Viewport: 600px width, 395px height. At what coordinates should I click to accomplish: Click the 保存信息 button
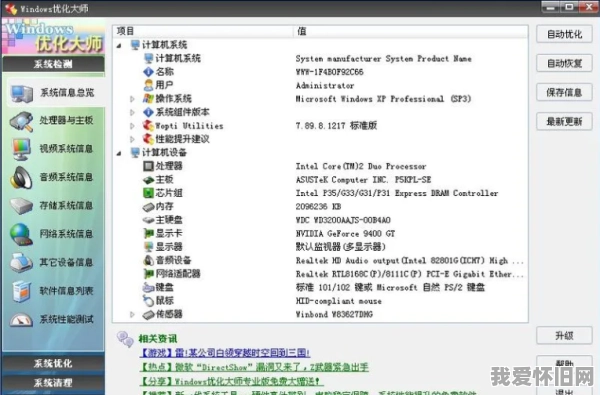[x=564, y=92]
